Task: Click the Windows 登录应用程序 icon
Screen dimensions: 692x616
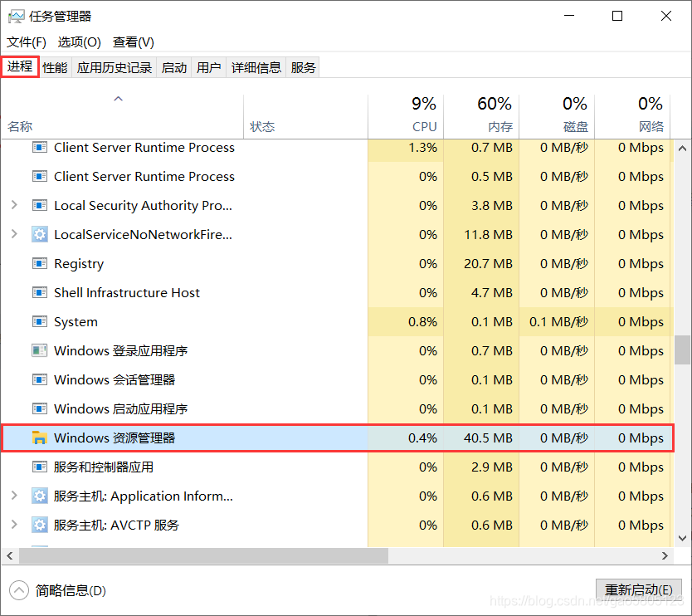Action: [39, 350]
